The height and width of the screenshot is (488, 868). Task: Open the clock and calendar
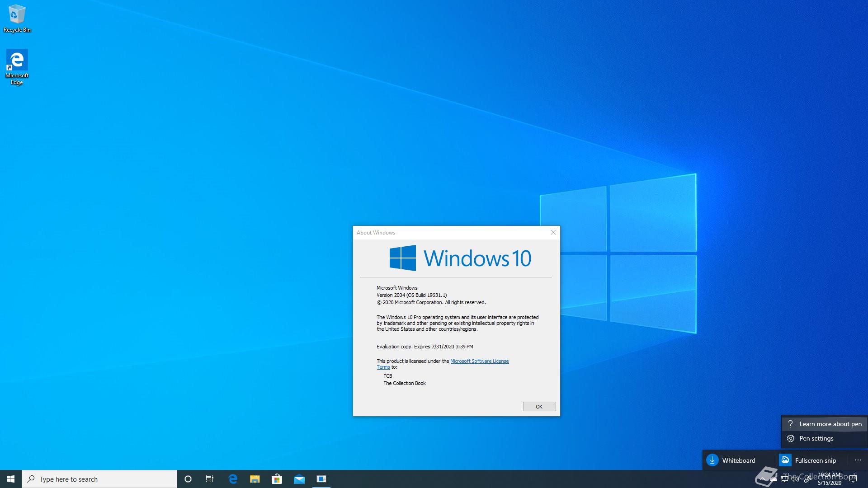830,479
